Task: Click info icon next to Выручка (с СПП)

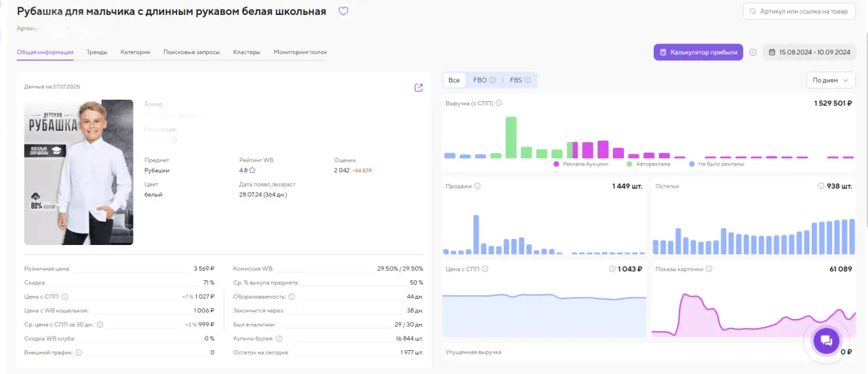Action: 499,103
